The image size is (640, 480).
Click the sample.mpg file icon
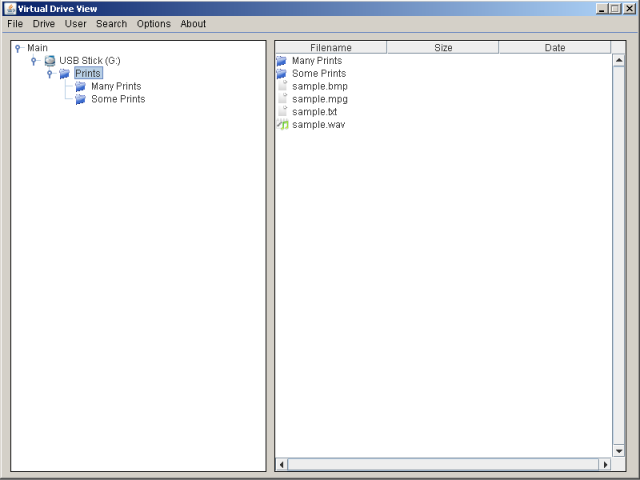282,100
